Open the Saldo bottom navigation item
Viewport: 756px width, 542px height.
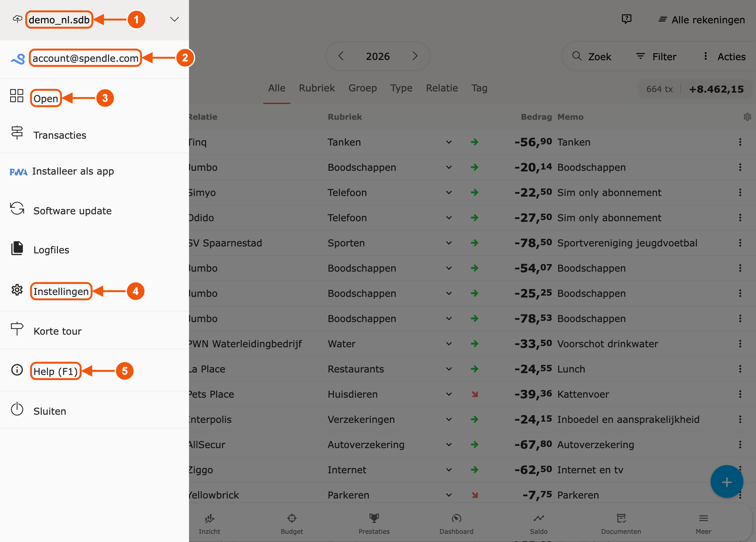[x=539, y=524]
